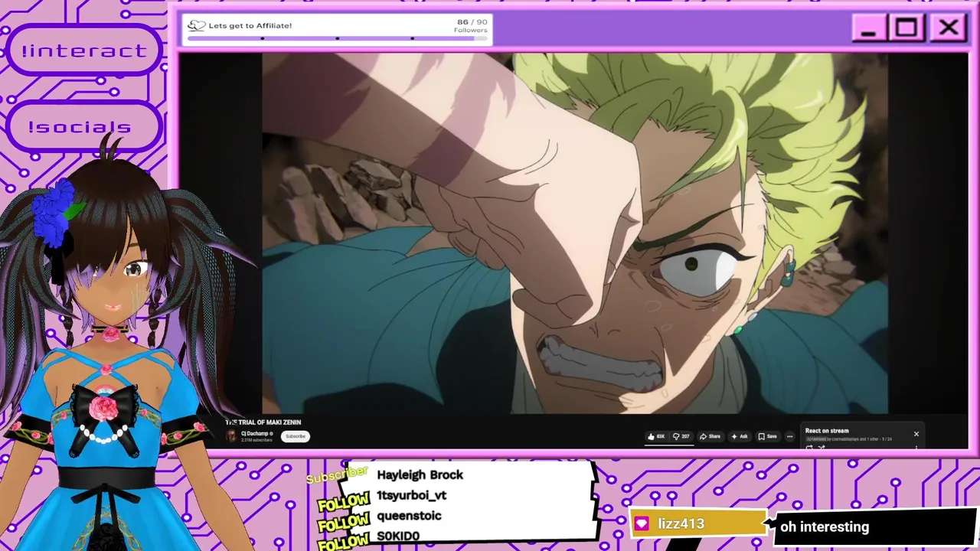
Task: Click the lizz413 chat username
Action: [x=681, y=524]
